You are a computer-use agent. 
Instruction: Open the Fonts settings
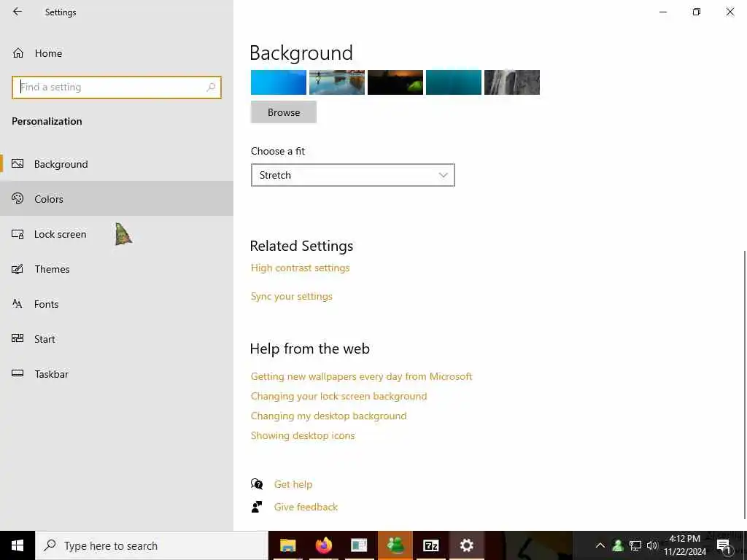(x=117, y=304)
